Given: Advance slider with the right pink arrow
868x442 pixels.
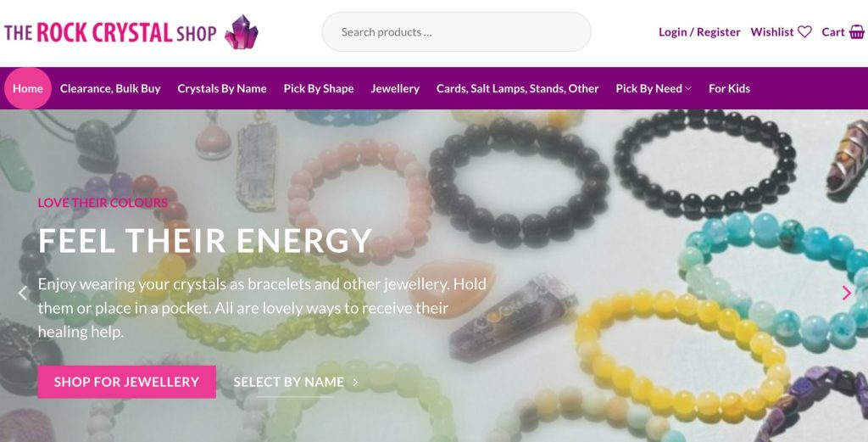Looking at the screenshot, I should [846, 293].
